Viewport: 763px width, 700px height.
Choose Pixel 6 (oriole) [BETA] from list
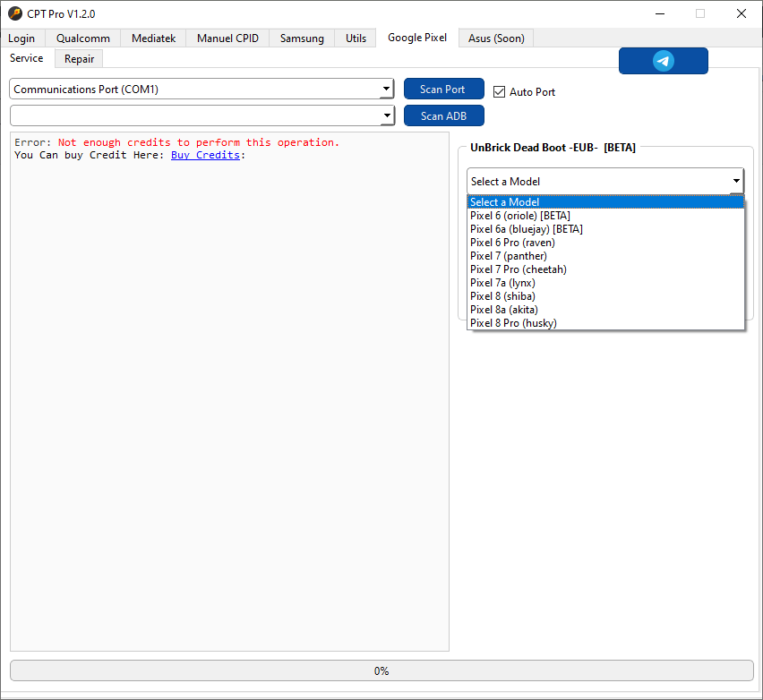tap(520, 216)
